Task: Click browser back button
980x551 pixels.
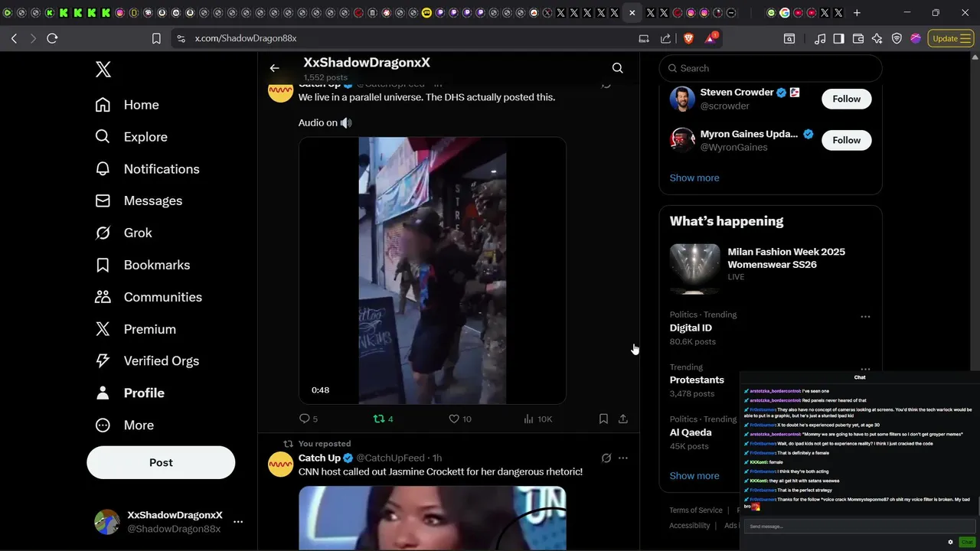Action: pyautogui.click(x=14, y=38)
